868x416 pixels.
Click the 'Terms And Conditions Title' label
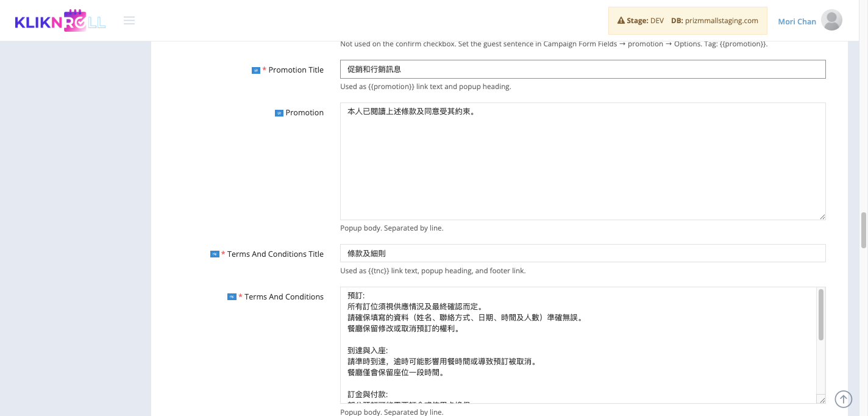(276, 254)
